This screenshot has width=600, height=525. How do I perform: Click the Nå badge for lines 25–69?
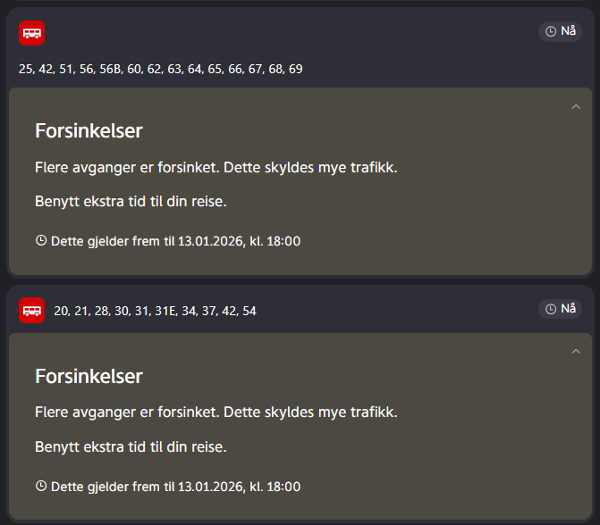point(561,32)
